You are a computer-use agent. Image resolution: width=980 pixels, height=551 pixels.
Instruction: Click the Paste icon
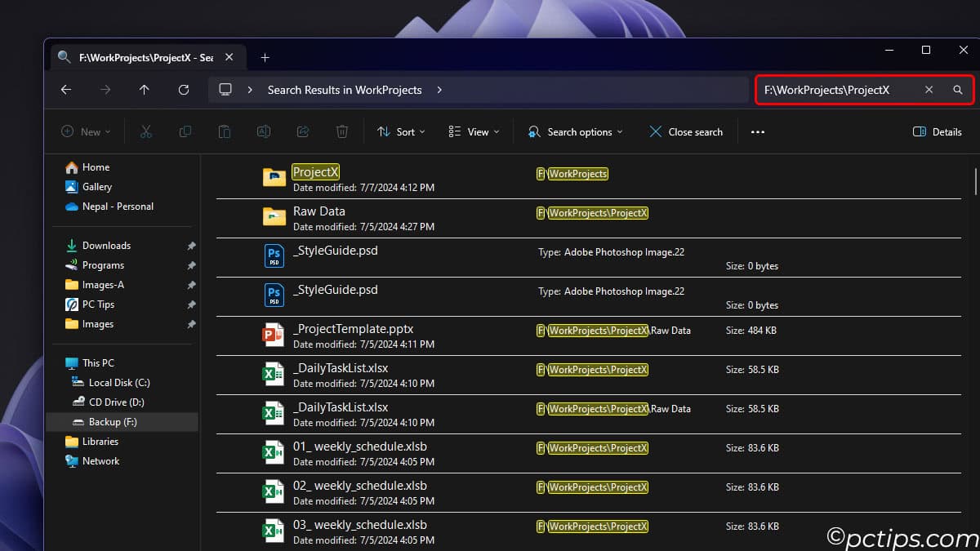pos(225,131)
